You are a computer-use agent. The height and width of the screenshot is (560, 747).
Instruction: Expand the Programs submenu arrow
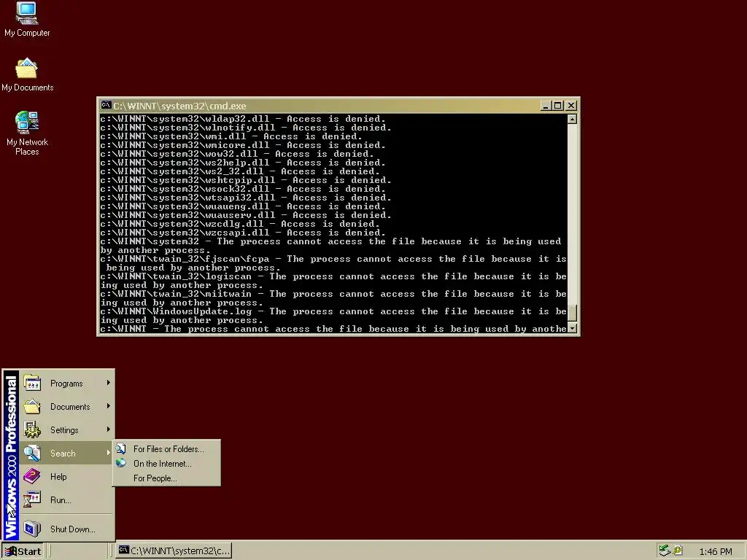pos(109,382)
